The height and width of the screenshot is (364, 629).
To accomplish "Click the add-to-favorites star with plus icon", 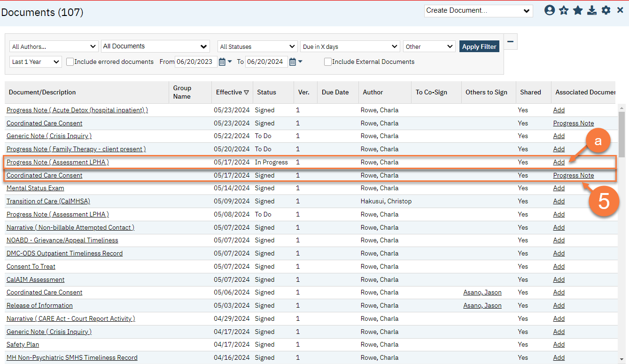I will (564, 10).
